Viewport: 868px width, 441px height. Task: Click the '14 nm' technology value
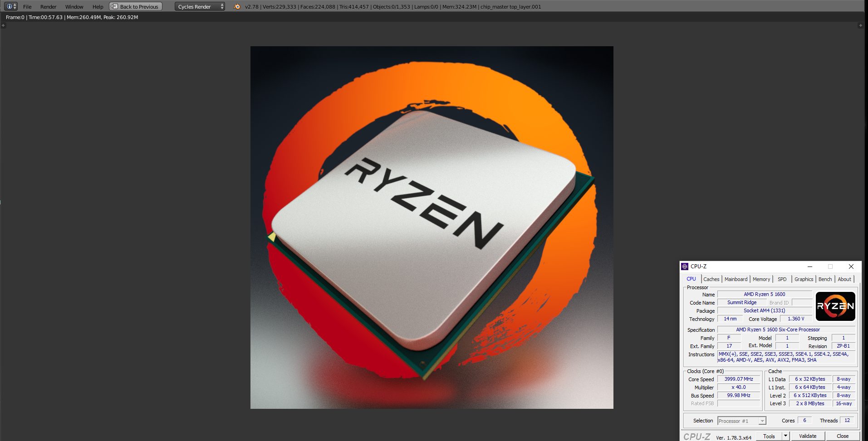(x=730, y=319)
